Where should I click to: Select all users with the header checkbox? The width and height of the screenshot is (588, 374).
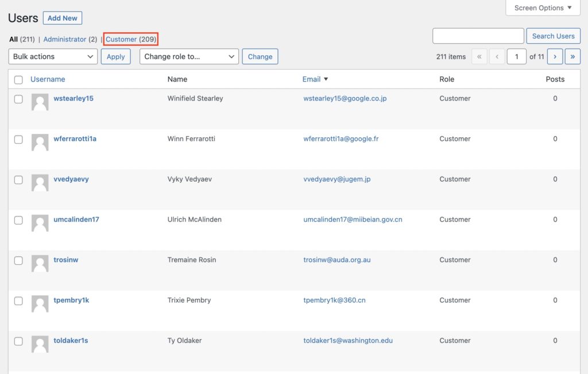[x=18, y=79]
